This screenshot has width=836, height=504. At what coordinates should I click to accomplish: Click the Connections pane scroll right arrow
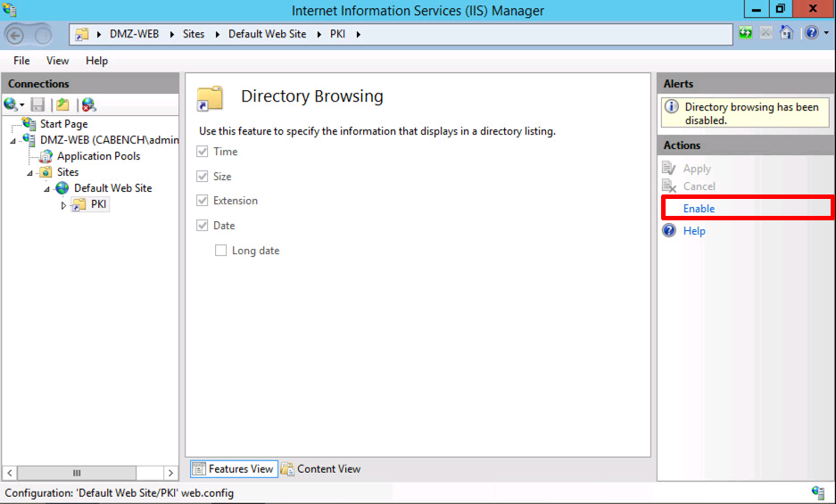(x=170, y=473)
